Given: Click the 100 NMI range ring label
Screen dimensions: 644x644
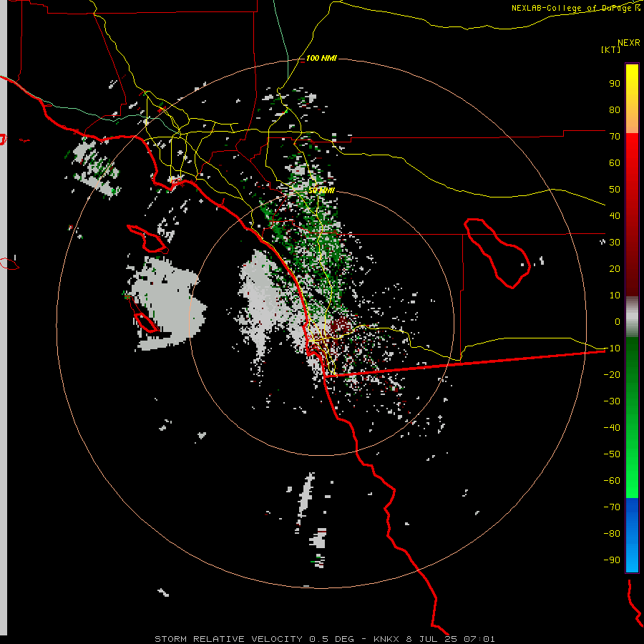Looking at the screenshot, I should click(x=321, y=59).
